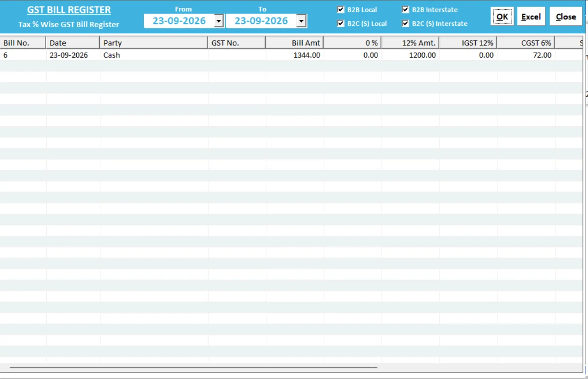Click the Party column header
The width and height of the screenshot is (588, 379).
point(153,43)
